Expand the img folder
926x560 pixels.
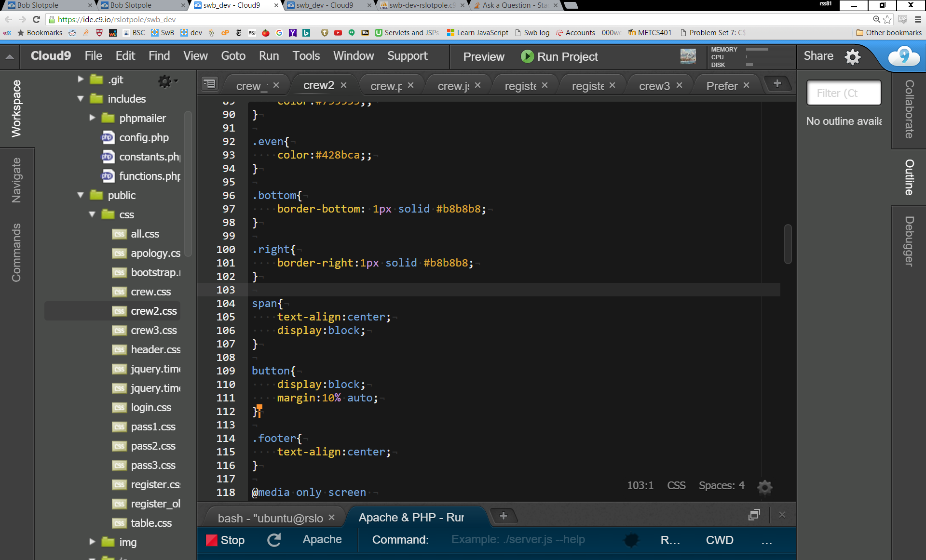[92, 542]
